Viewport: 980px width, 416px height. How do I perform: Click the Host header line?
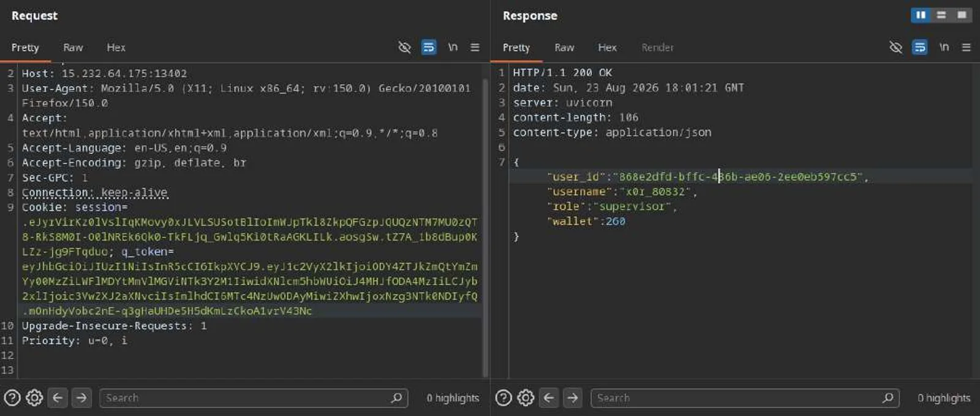pyautogui.click(x=104, y=73)
